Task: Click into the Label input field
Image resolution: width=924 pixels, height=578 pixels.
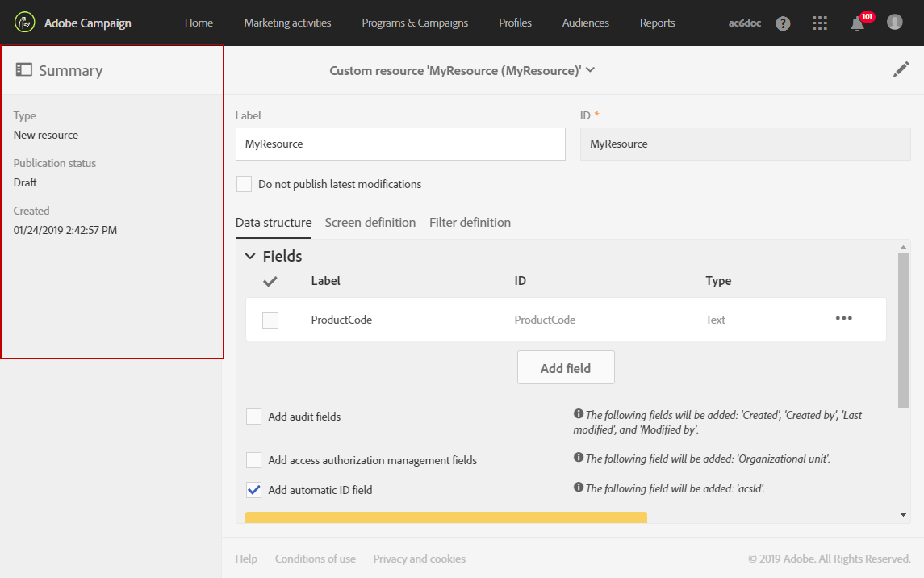Action: point(400,144)
